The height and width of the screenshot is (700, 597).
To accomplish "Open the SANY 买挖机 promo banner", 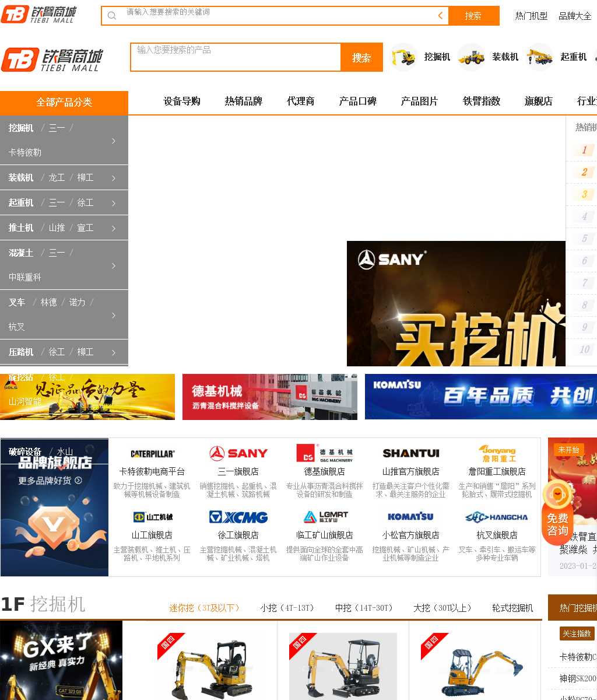I will 456,303.
